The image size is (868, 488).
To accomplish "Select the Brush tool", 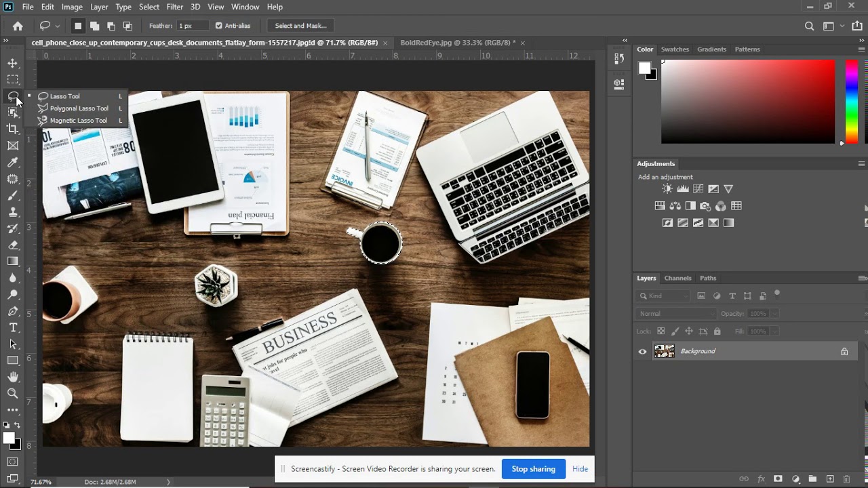I will pos(13,195).
